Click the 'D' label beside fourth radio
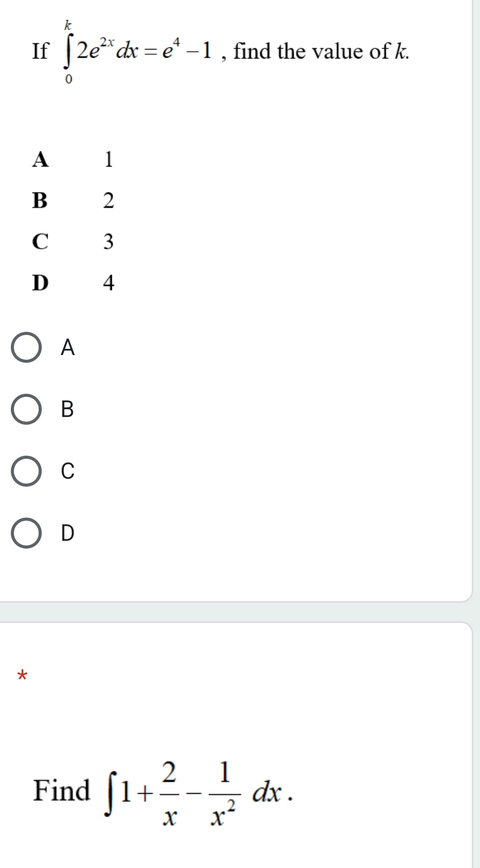The height and width of the screenshot is (868, 480). (68, 533)
